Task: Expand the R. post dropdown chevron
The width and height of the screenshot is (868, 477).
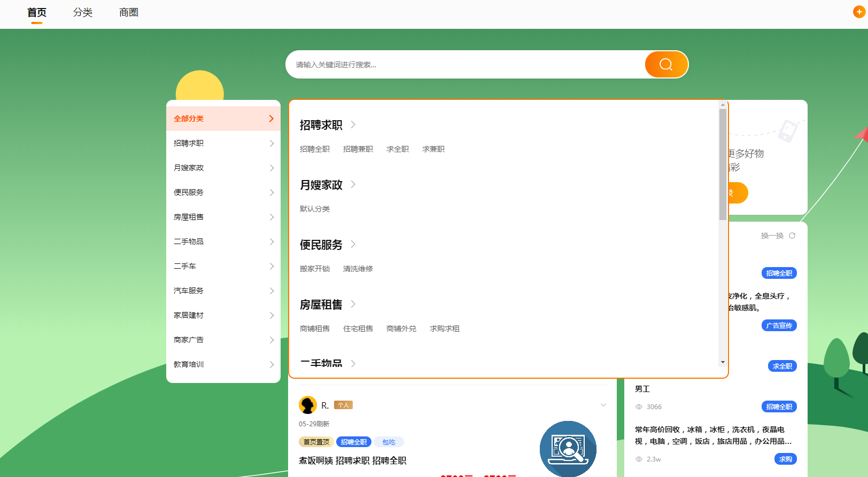Action: (603, 405)
